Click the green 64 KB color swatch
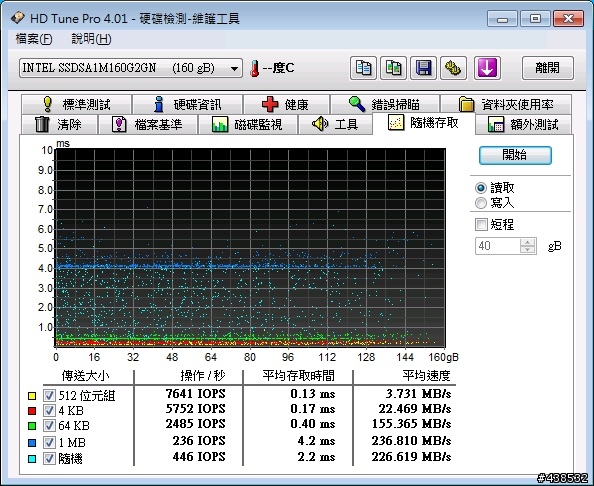The height and width of the screenshot is (486, 594). click(32, 426)
